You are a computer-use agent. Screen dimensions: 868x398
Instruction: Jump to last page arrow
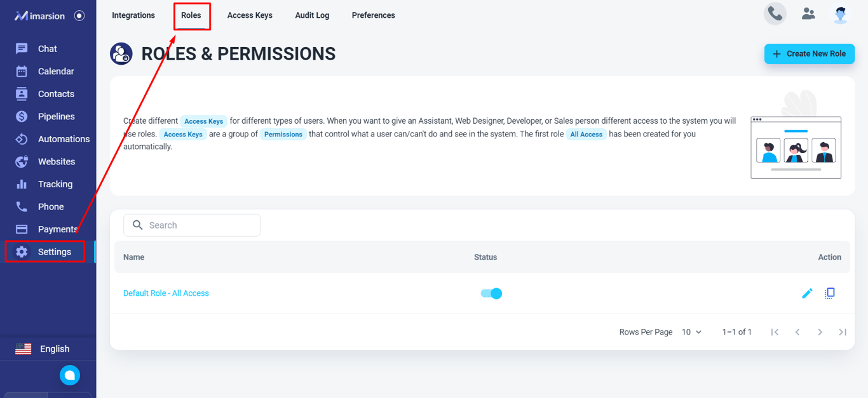click(843, 332)
